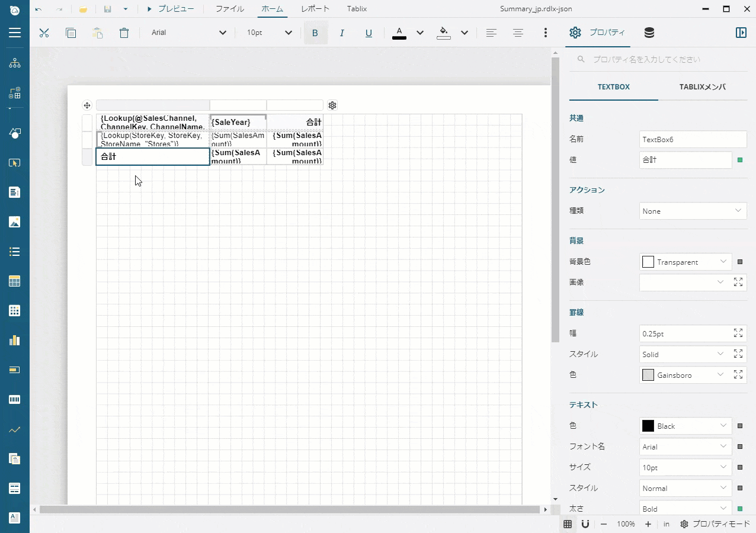Open the アクション 種類 dropdown set to None

coord(692,211)
